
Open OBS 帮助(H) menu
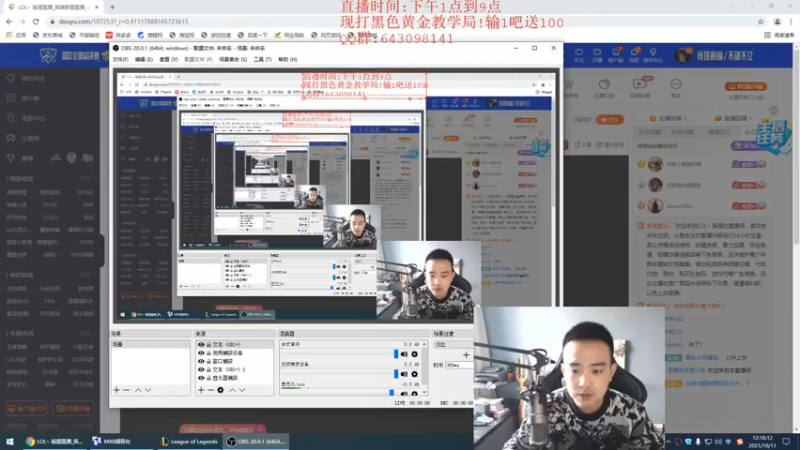288,60
